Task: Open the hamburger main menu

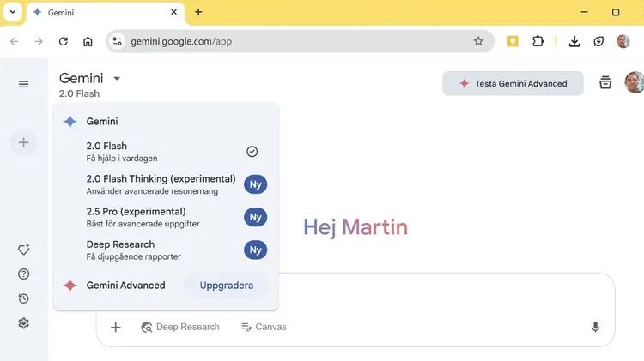Action: click(x=23, y=84)
